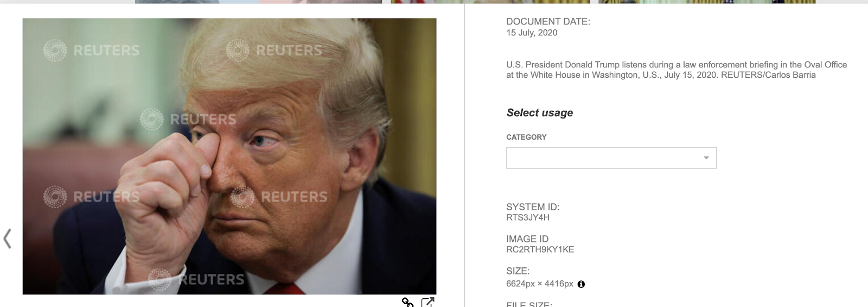
Task: Click the document date 15 July, 2020
Action: 532,33
